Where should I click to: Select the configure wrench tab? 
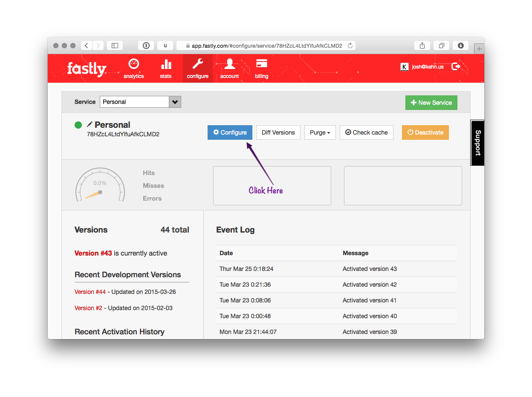tap(198, 68)
